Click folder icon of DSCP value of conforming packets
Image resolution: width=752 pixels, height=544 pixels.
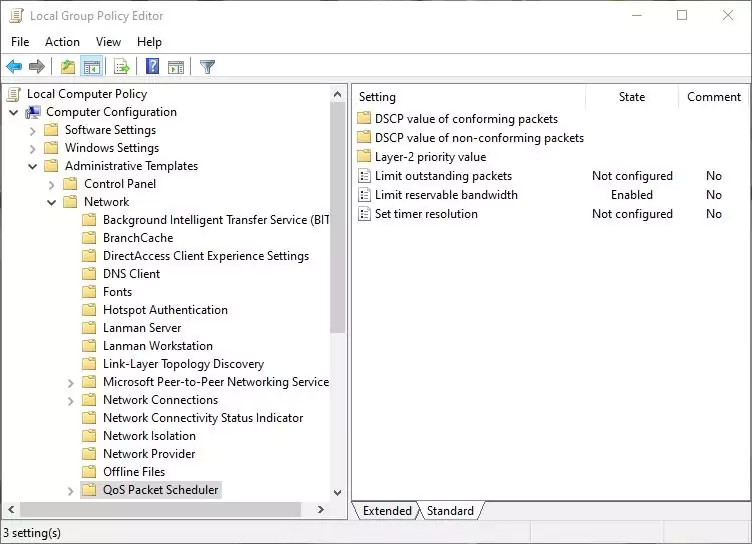[364, 118]
